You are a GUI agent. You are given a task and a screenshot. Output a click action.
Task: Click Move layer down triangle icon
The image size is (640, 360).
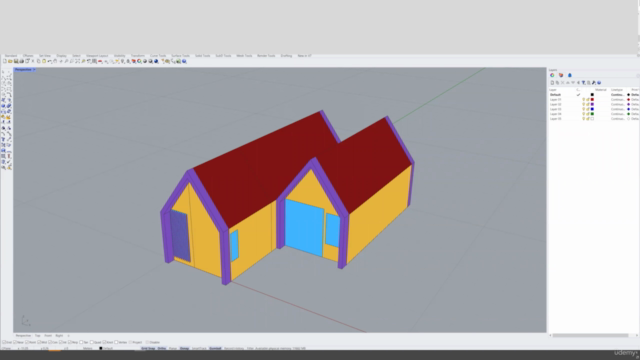[x=573, y=82]
